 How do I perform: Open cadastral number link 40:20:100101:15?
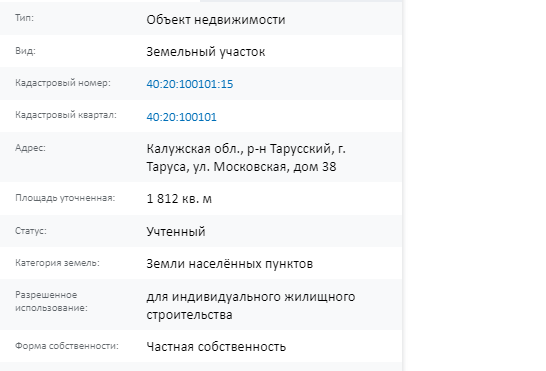190,84
